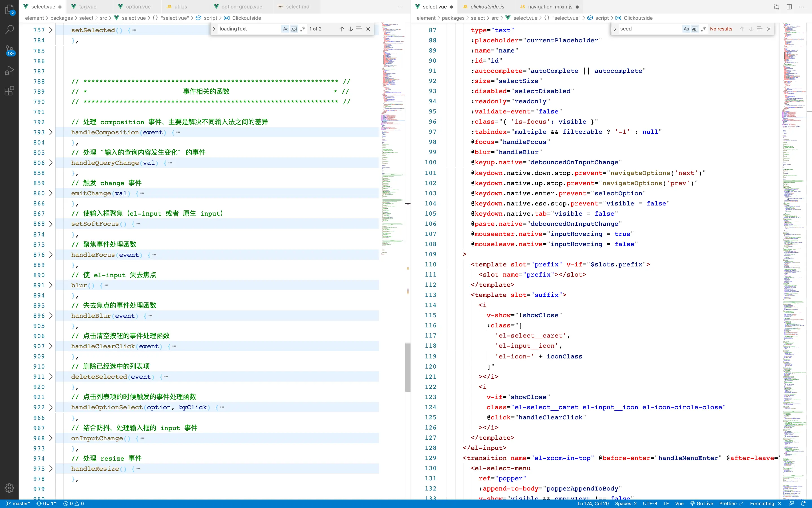Click 'Clickoutside' breadcrumb in right editor
Image resolution: width=812 pixels, height=508 pixels.
point(638,18)
